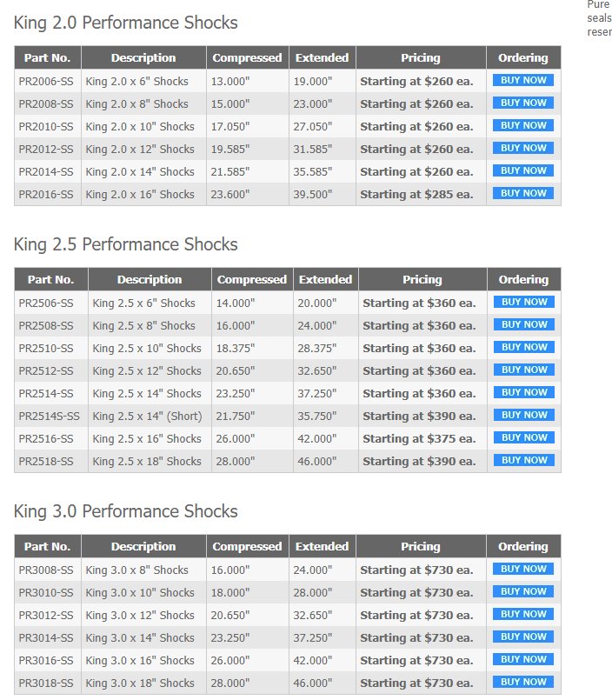612x700 pixels.
Task: Click BUY NOW for King 2.5 x 18" Shocks
Action: tap(524, 460)
